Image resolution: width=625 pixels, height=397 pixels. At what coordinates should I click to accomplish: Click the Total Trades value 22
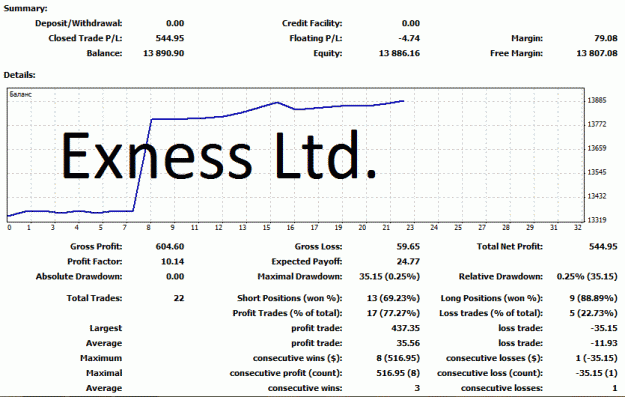click(179, 298)
